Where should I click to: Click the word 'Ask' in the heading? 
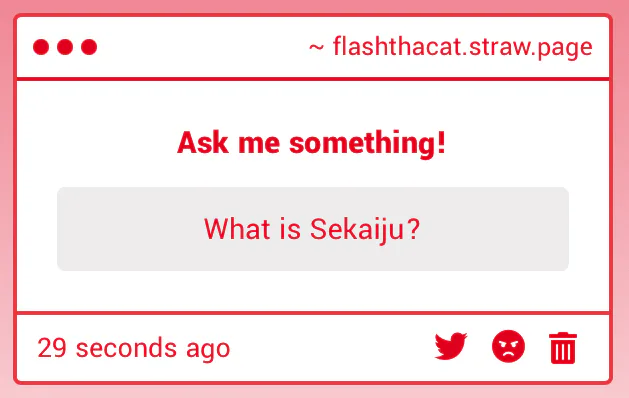click(203, 143)
